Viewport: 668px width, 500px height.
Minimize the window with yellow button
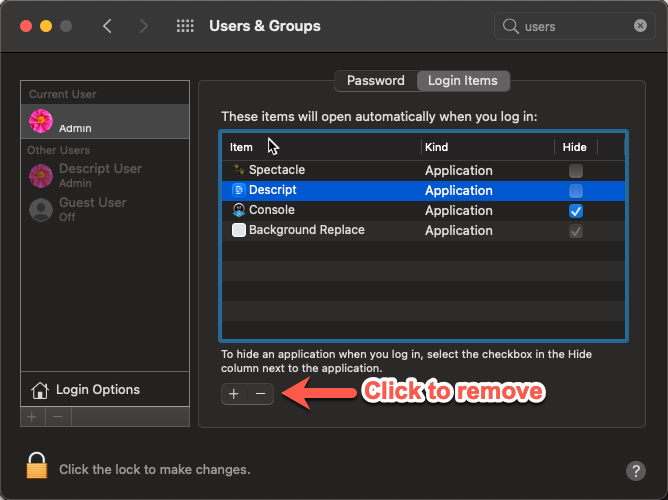point(46,26)
